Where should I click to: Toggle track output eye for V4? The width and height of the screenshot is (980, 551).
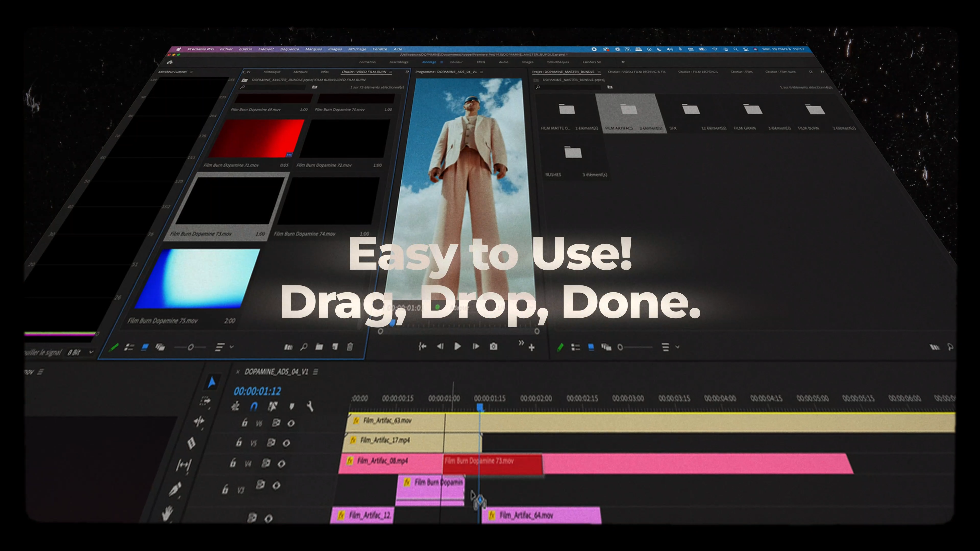pyautogui.click(x=281, y=464)
